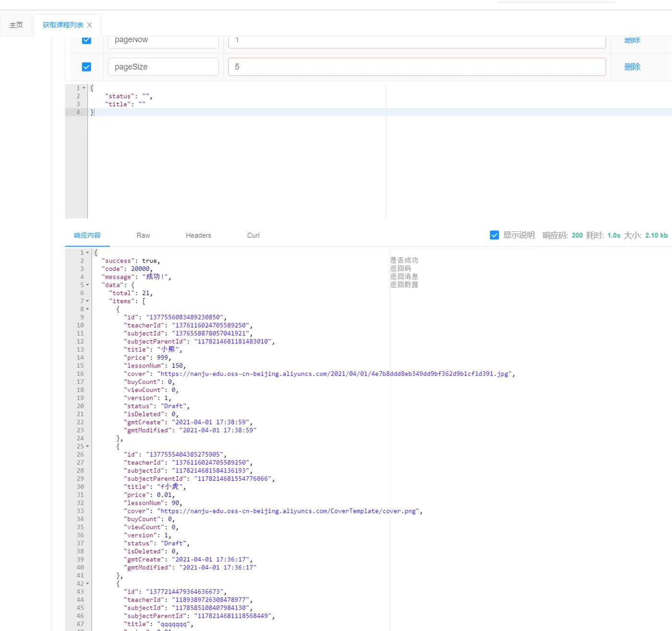Collapse response root object at line 1
672x631 pixels.
pyautogui.click(x=87, y=253)
